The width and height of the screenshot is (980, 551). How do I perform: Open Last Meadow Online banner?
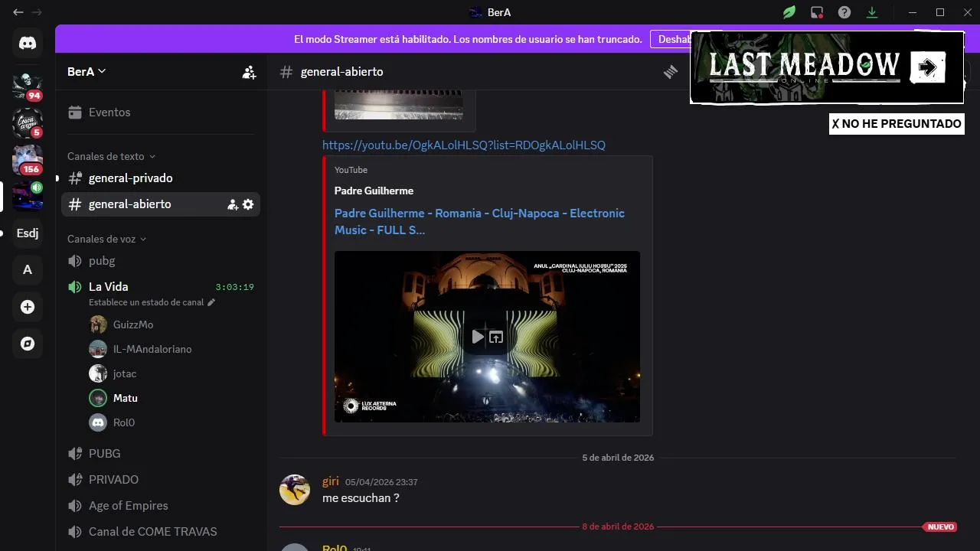[827, 67]
